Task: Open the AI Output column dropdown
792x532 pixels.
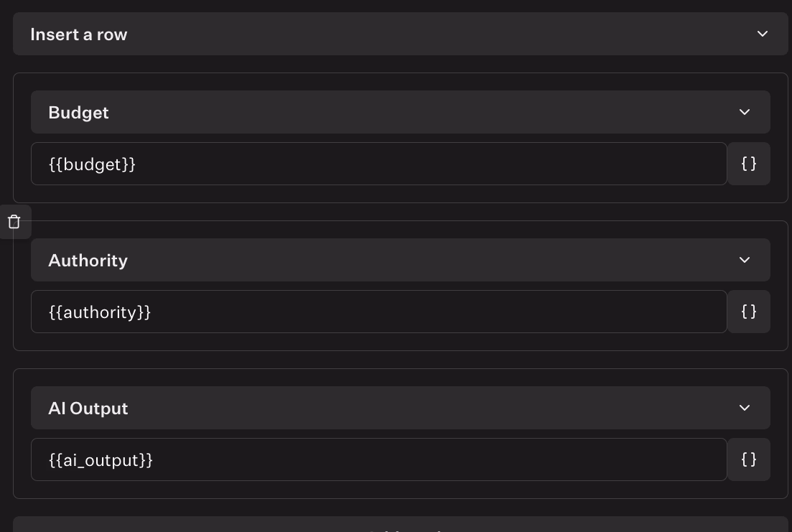Action: 400,408
